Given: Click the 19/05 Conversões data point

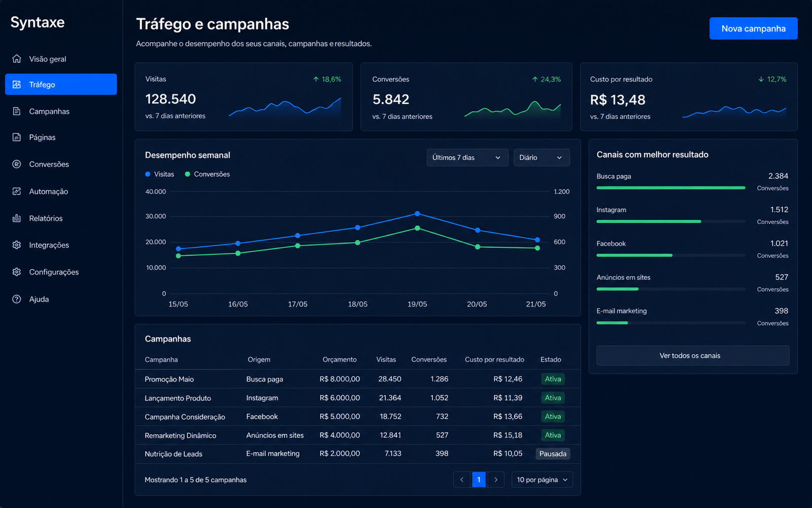Looking at the screenshot, I should (417, 228).
